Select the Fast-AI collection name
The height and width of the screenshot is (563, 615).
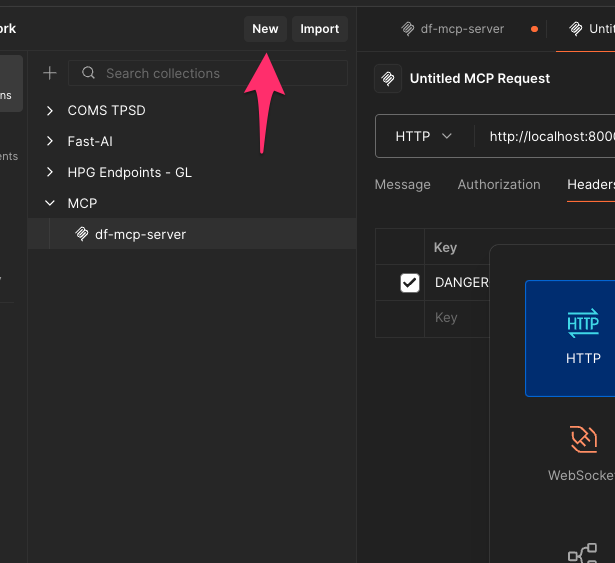click(x=90, y=141)
